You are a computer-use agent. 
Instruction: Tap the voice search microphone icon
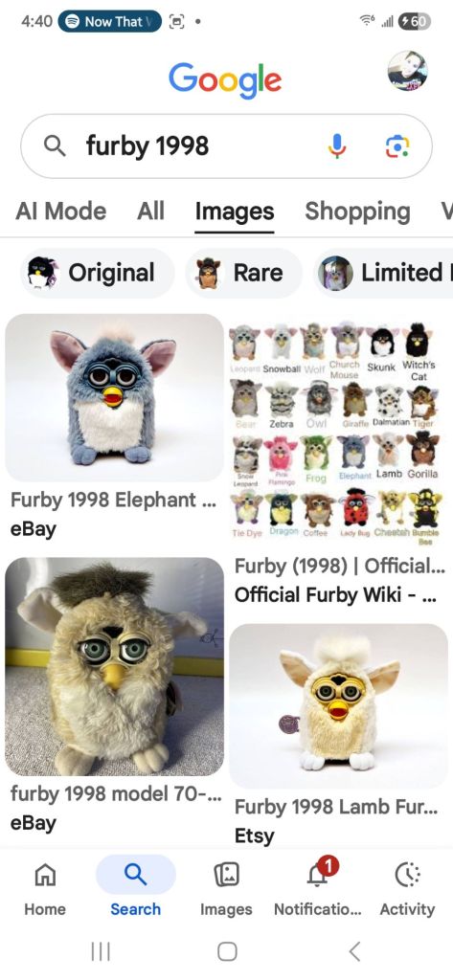point(336,146)
